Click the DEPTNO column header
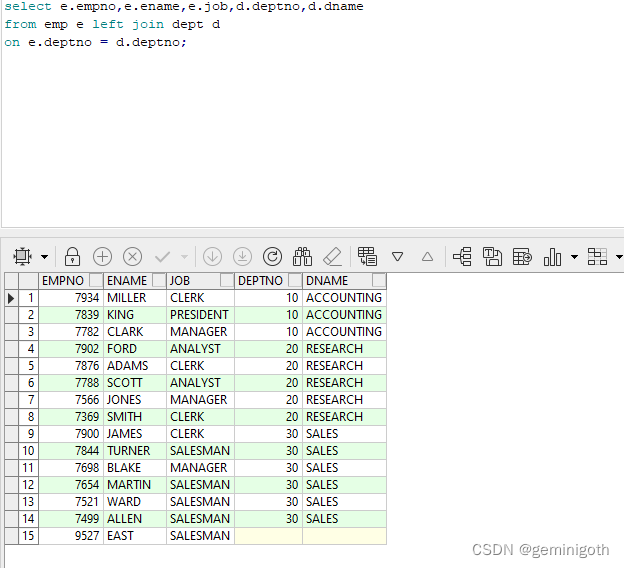 coord(269,281)
